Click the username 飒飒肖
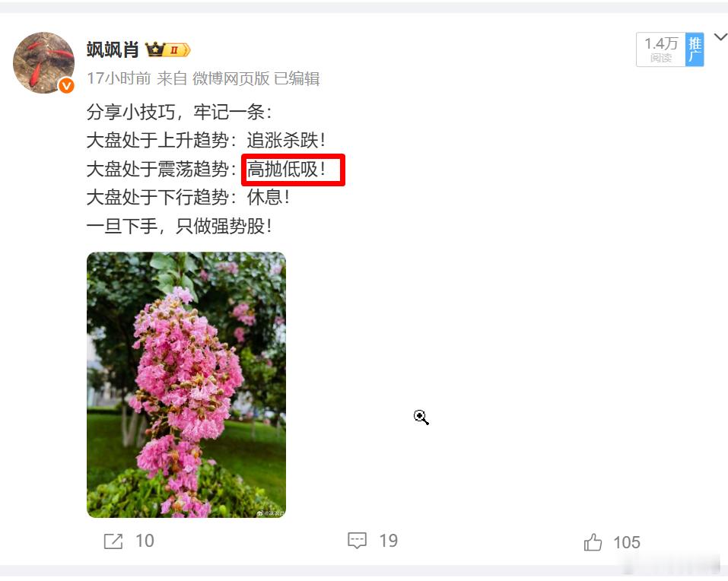Image resolution: width=728 pixels, height=581 pixels. (x=113, y=49)
